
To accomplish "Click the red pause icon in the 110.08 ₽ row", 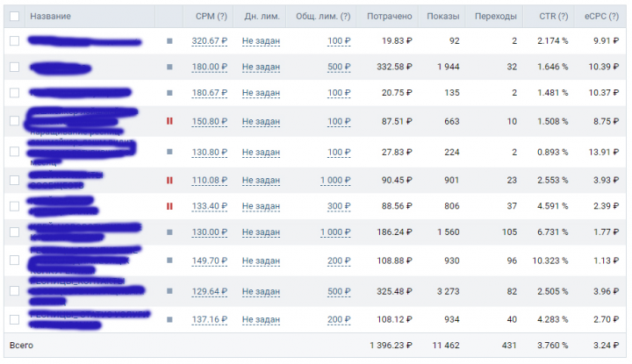I will (169, 181).
